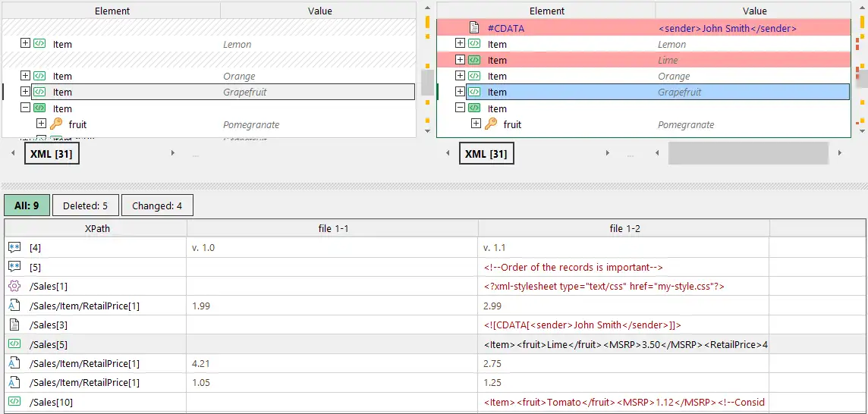This screenshot has height=414, width=868.
Task: Click the xml-stylesheet processing instruction cell
Action: point(624,286)
